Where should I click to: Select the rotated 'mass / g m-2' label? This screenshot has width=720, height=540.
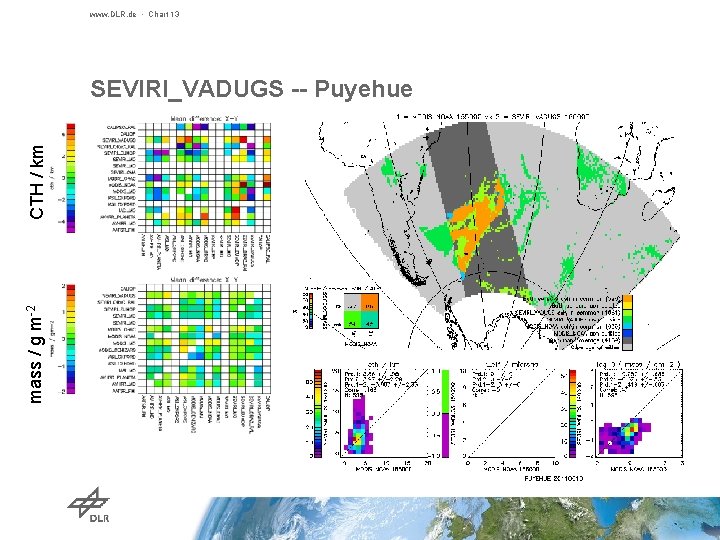[36, 354]
